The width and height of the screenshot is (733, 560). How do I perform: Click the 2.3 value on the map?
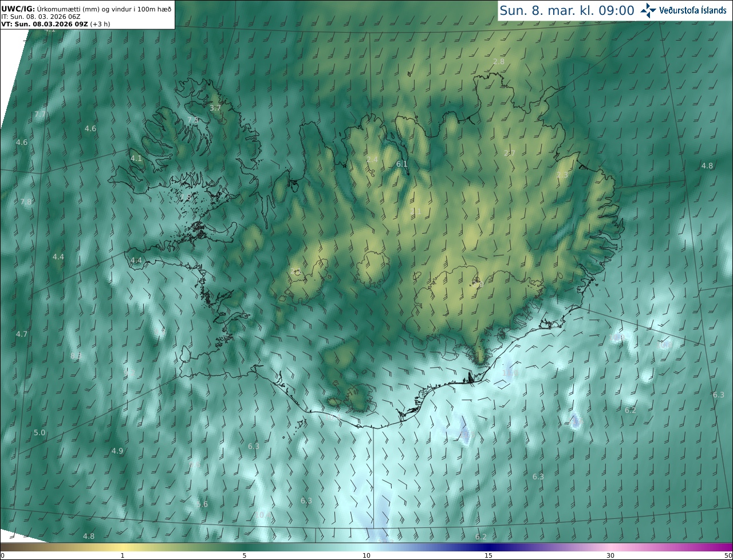(562, 175)
